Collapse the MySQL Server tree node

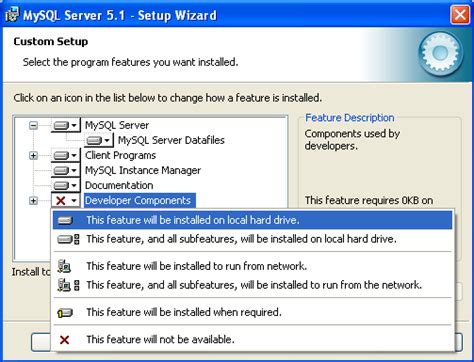(33, 126)
